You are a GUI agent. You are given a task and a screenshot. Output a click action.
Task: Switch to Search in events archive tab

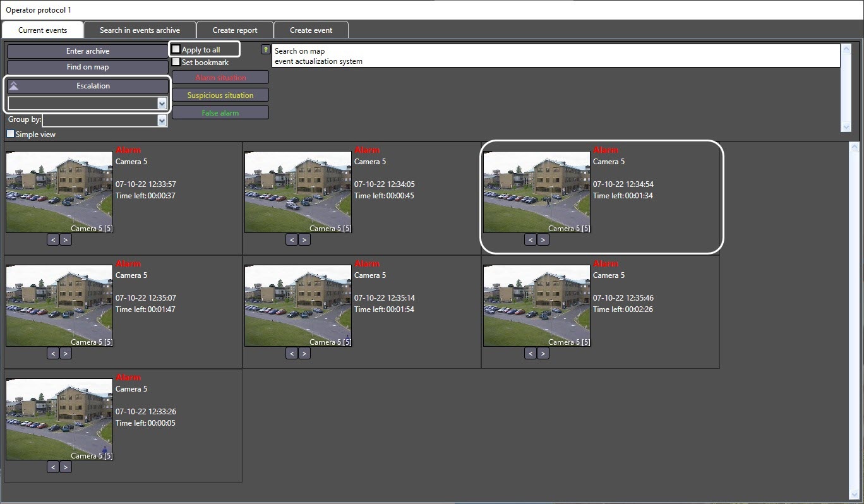140,30
